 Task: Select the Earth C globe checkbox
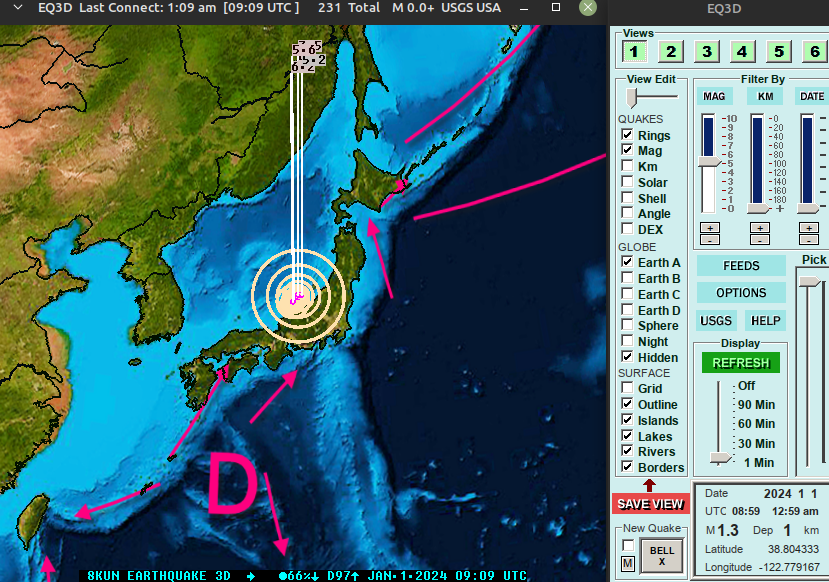[x=627, y=293]
